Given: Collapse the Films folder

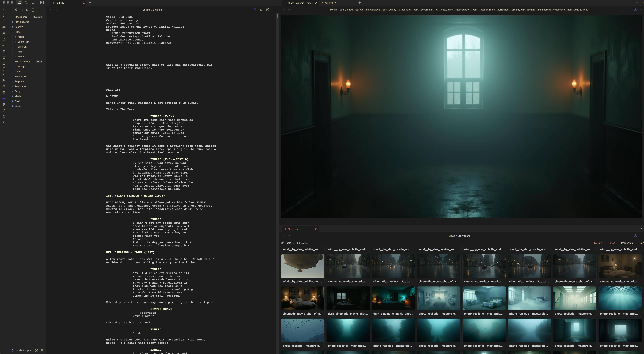Looking at the screenshot, I should 13,32.
